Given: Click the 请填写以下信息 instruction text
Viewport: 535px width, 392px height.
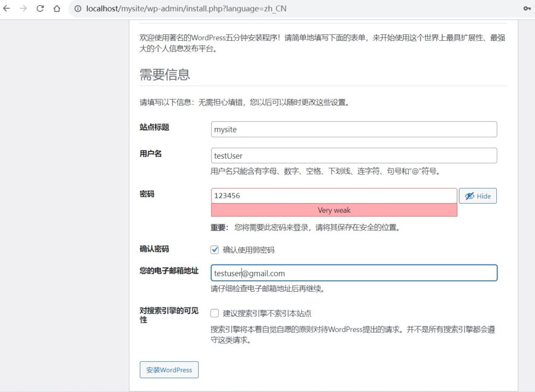Looking at the screenshot, I should pyautogui.click(x=245, y=102).
